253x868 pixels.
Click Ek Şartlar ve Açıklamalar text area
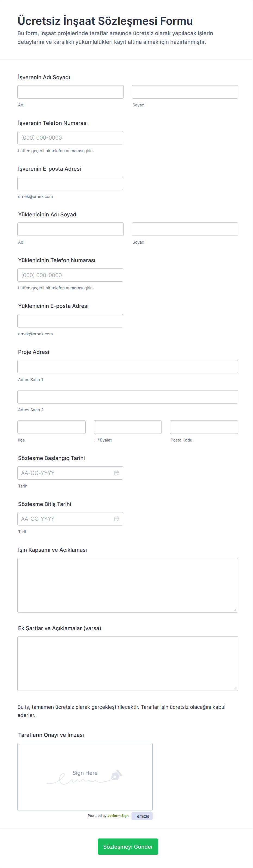(128, 664)
